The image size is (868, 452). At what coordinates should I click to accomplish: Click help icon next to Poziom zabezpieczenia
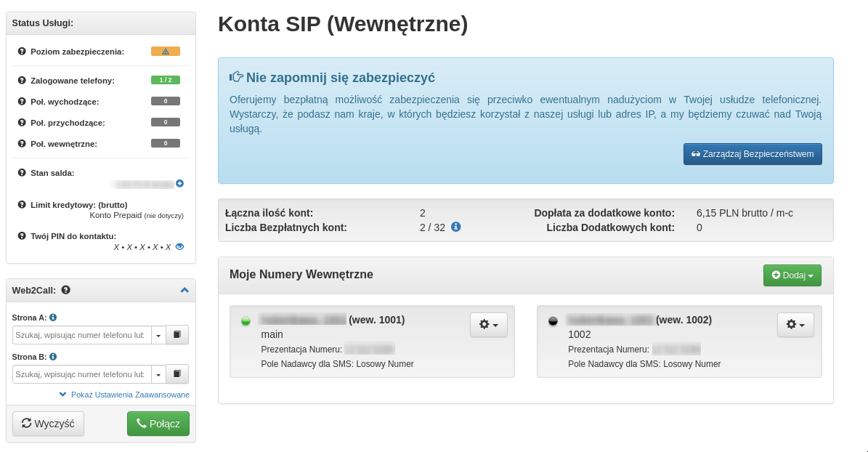click(22, 52)
